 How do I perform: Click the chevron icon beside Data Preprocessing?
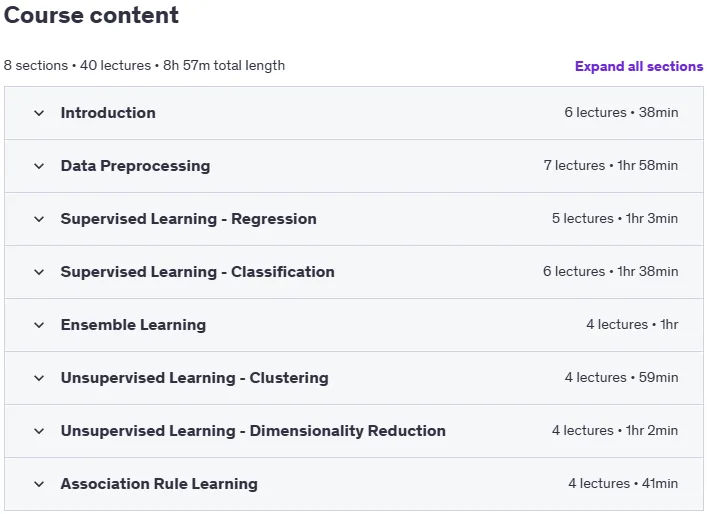pos(39,166)
